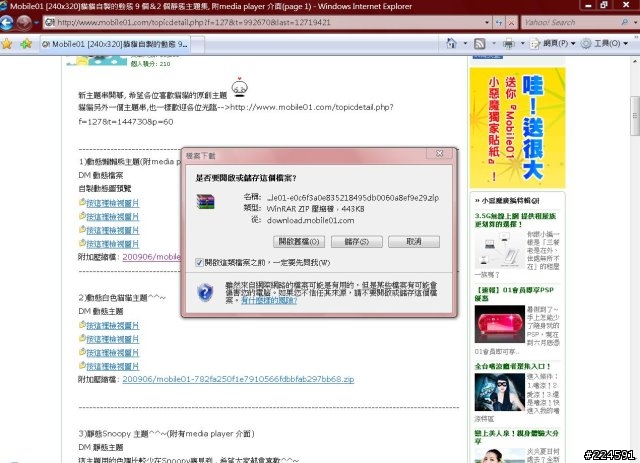Screen dimensions: 640x463
Task: Click the 全台嗆涼 green headline link
Action: [x=512, y=366]
